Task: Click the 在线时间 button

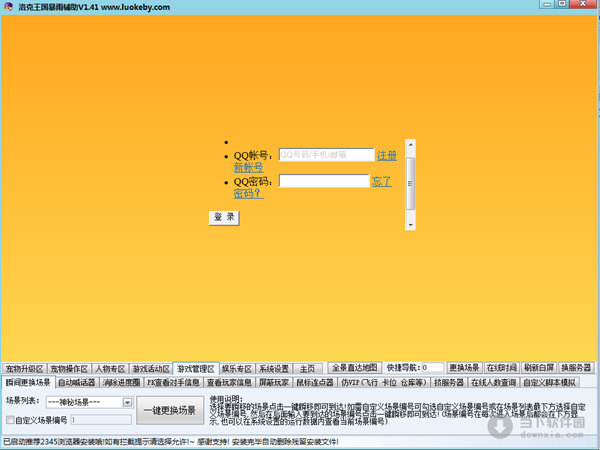Action: coord(501,368)
